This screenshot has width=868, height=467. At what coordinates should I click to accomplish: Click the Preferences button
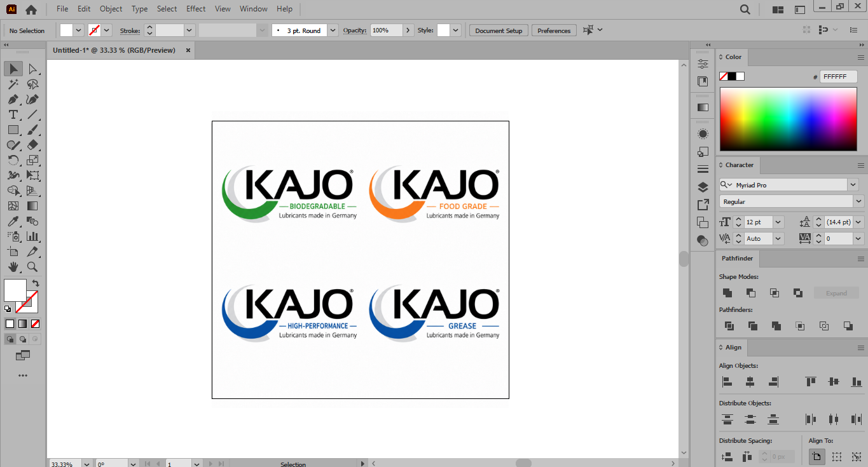coord(554,30)
